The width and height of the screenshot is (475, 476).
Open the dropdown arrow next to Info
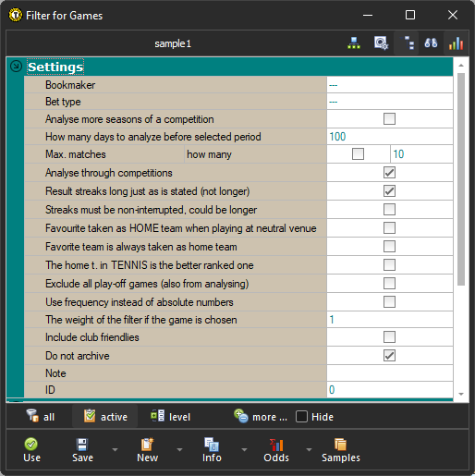[x=244, y=450]
